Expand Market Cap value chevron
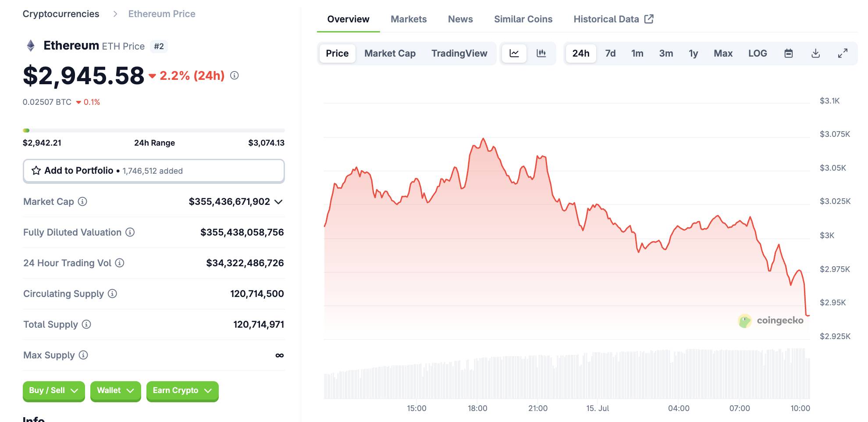The width and height of the screenshot is (868, 422). coord(278,202)
